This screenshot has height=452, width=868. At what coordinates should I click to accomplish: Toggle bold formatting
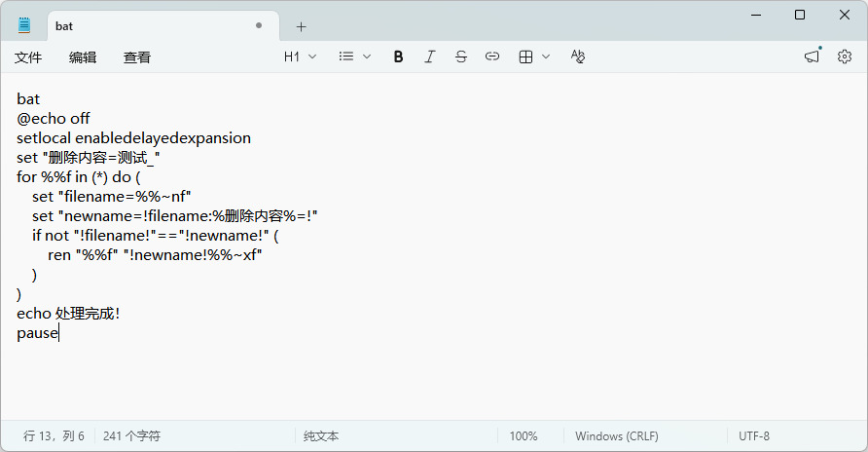tap(398, 56)
